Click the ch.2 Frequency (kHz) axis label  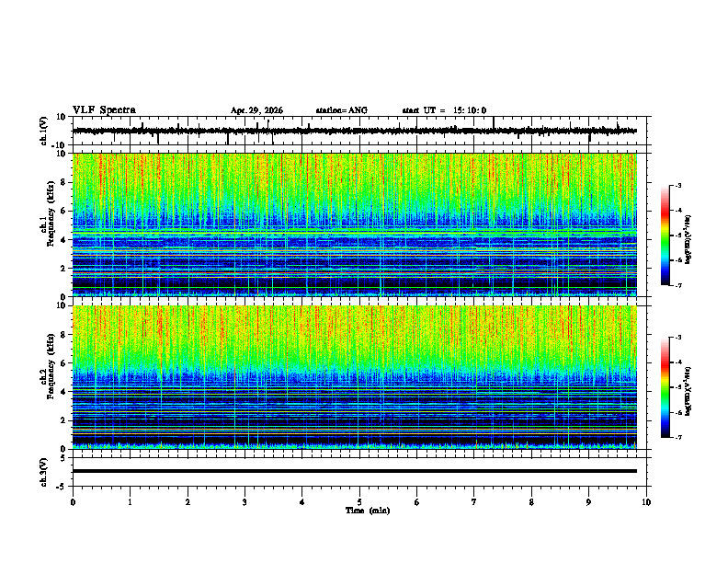[47, 377]
